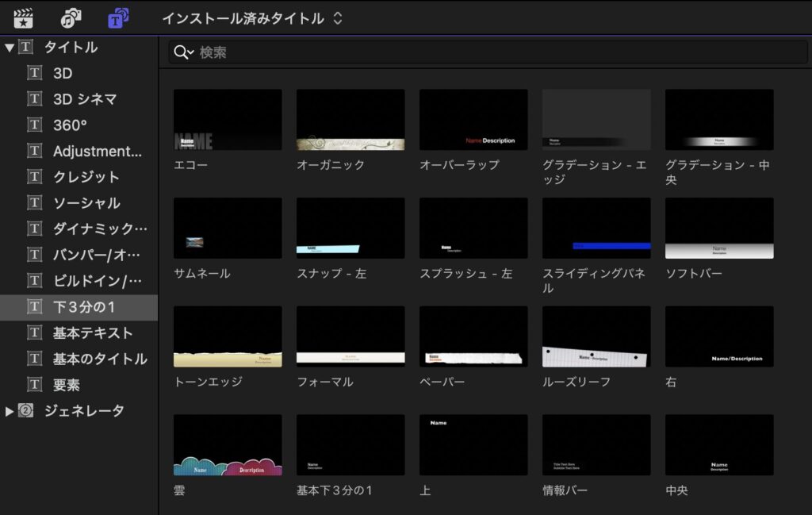Click the T icon beside 3D シネマ
The height and width of the screenshot is (515, 812).
pos(34,99)
